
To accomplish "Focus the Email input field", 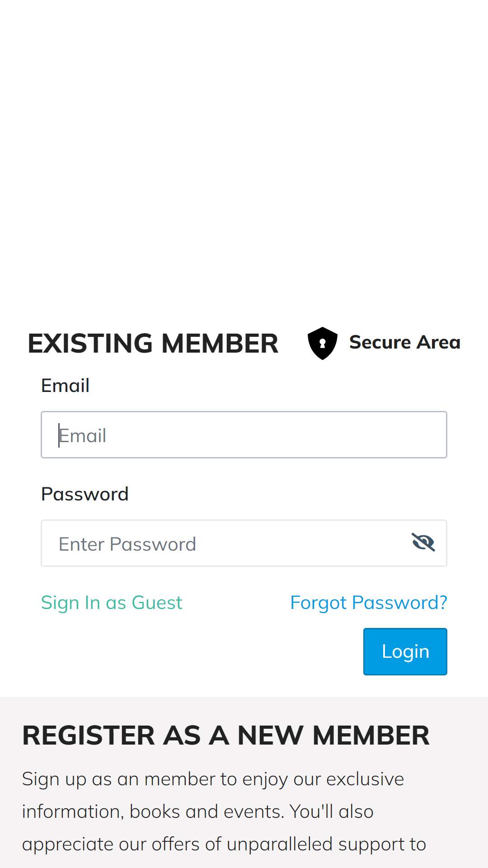I will pyautogui.click(x=244, y=434).
